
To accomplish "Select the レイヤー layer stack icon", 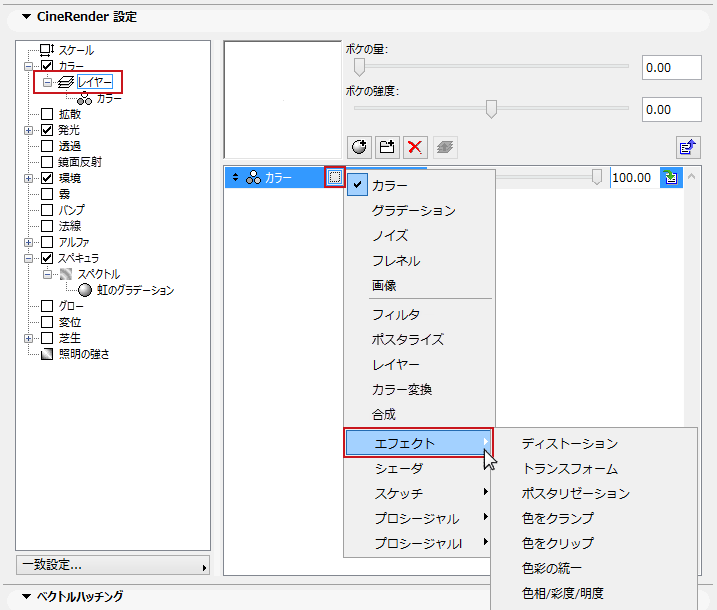I will coord(66,82).
